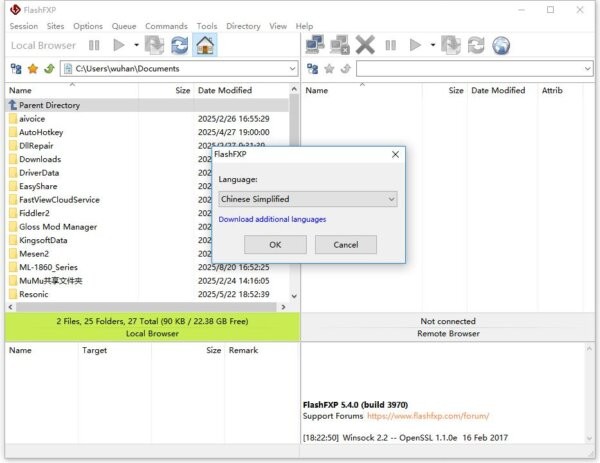600x463 pixels.
Task: Click the local horizontal scrollbar
Action: pyautogui.click(x=147, y=307)
